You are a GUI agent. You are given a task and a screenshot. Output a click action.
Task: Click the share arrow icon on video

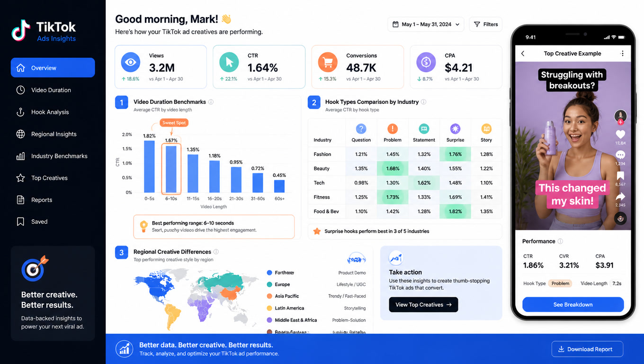(x=620, y=197)
